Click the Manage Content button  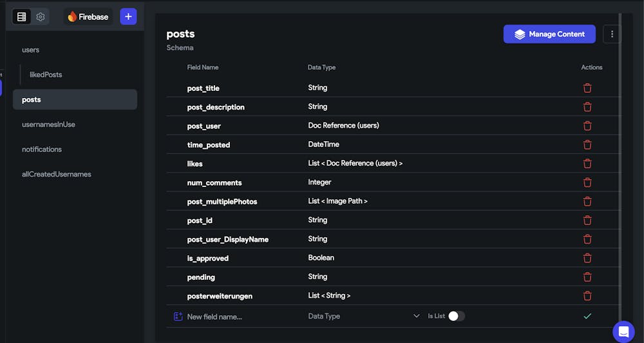[549, 34]
